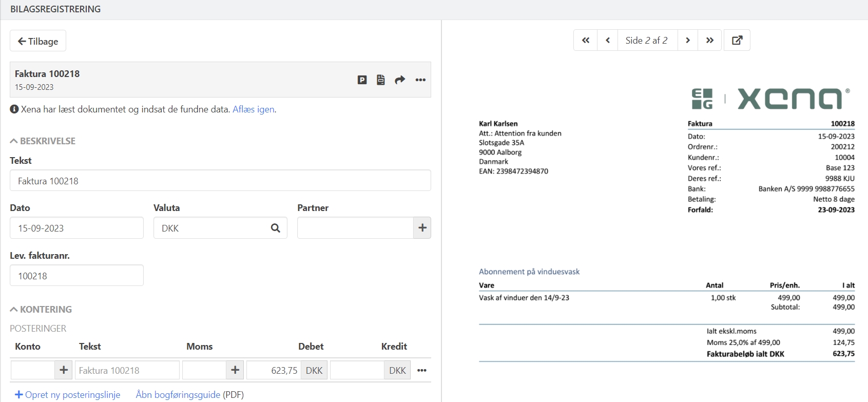The height and width of the screenshot is (402, 868).
Task: Search currency with Valuta magnifier icon
Action: coord(276,228)
